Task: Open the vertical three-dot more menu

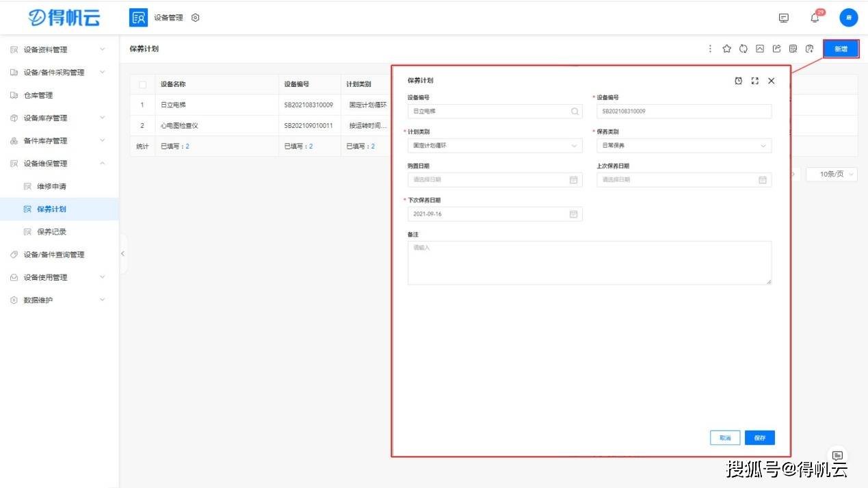Action: (710, 49)
